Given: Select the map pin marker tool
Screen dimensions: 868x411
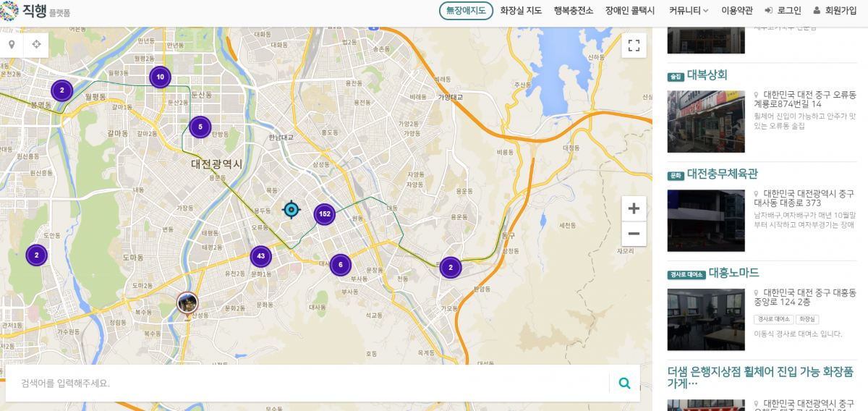Looking at the screenshot, I should pos(12,45).
